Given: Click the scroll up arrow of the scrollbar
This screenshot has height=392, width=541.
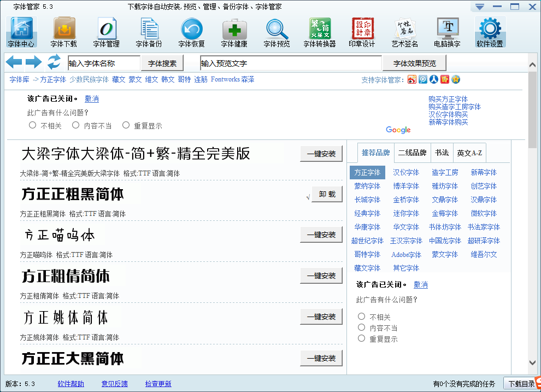Looking at the screenshot, I should click(x=532, y=65).
